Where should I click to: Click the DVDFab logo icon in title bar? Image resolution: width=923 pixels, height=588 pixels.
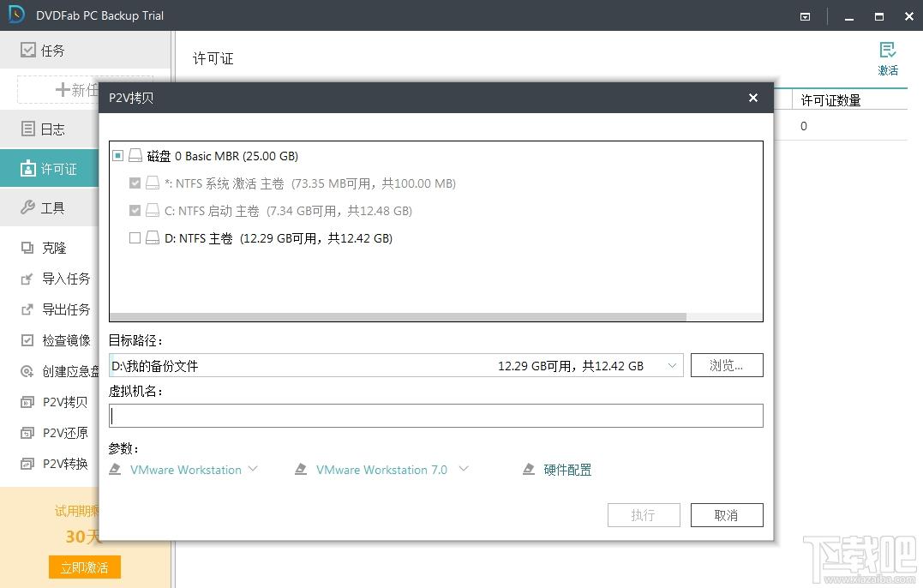tap(16, 14)
